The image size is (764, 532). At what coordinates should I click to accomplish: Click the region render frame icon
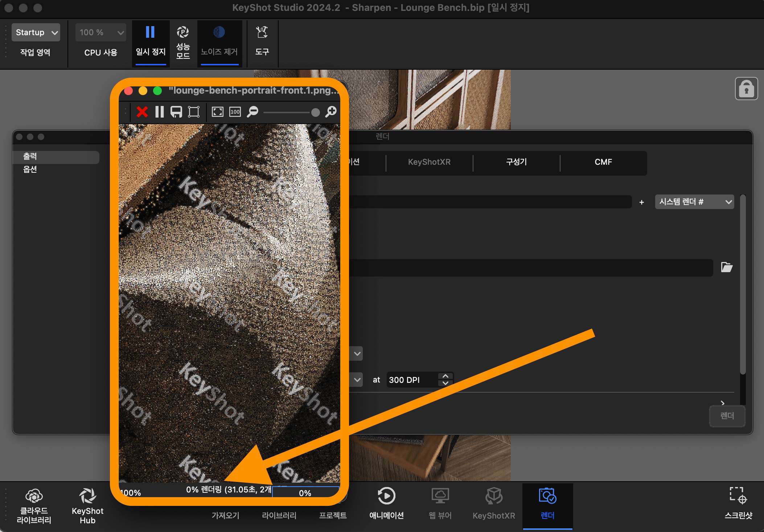(194, 112)
